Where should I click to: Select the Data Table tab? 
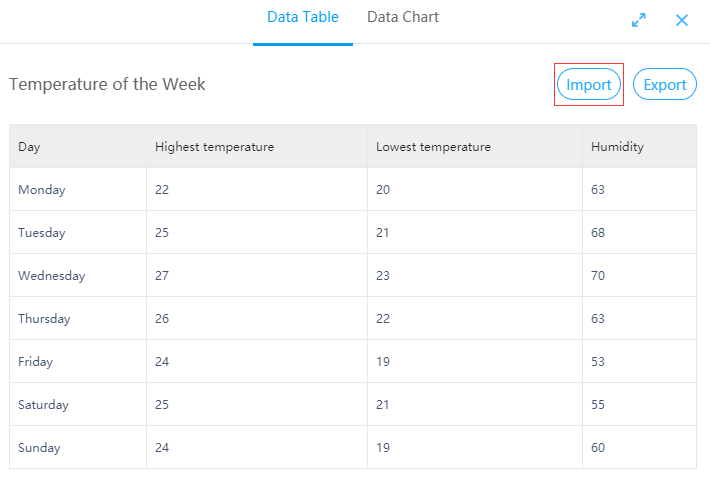302,17
